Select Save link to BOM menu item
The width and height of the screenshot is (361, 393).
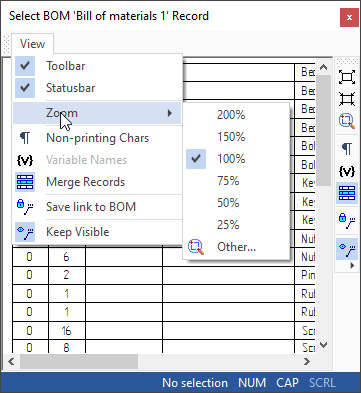[x=97, y=207]
